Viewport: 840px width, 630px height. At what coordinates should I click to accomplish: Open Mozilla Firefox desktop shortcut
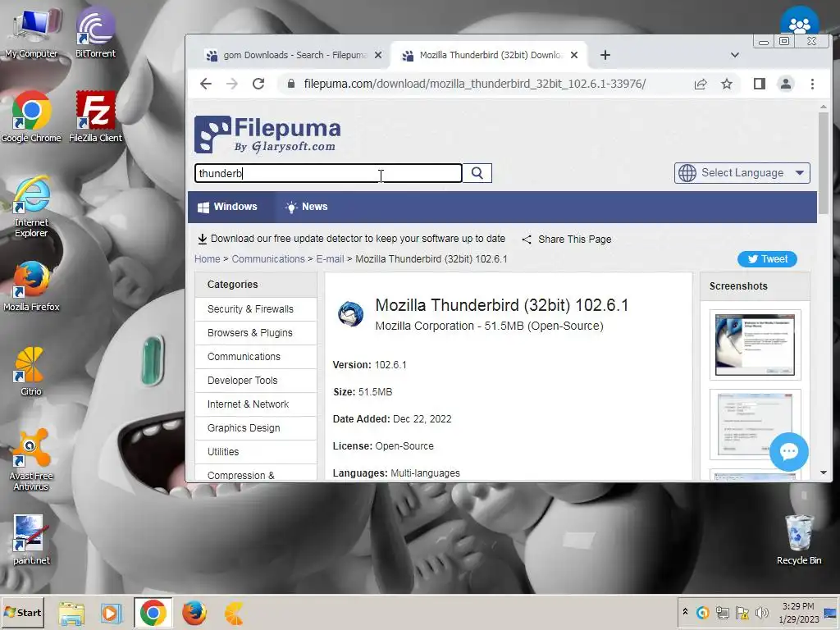point(31,286)
